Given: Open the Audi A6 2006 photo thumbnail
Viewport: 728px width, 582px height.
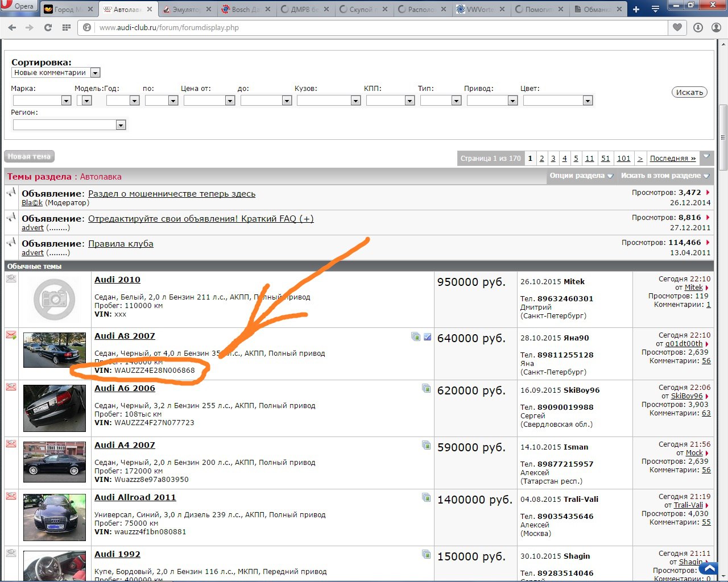Looking at the screenshot, I should tap(55, 408).
